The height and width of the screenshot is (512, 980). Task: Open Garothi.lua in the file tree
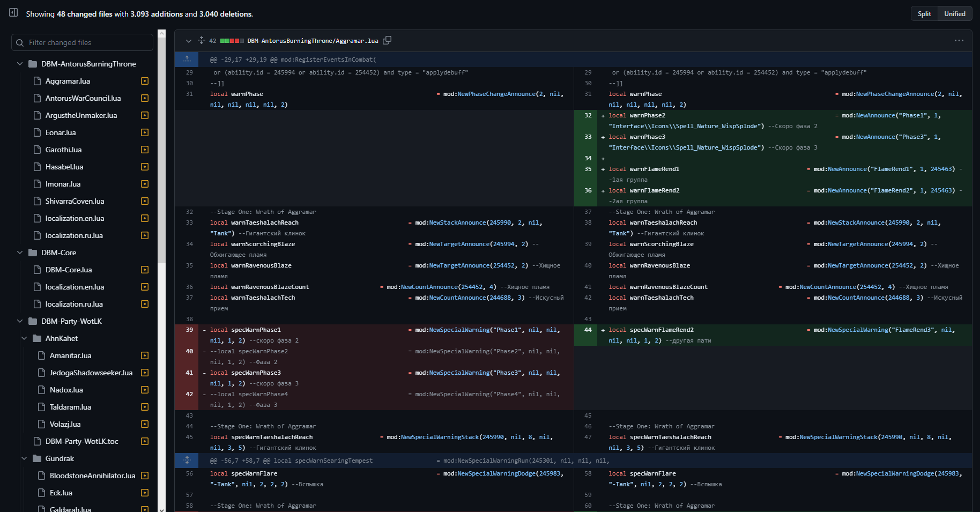coord(63,150)
